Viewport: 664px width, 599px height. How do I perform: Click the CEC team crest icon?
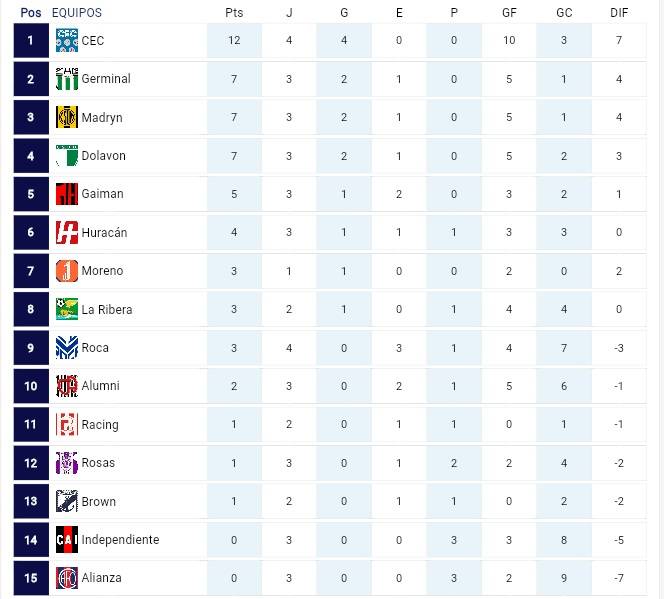(67, 40)
